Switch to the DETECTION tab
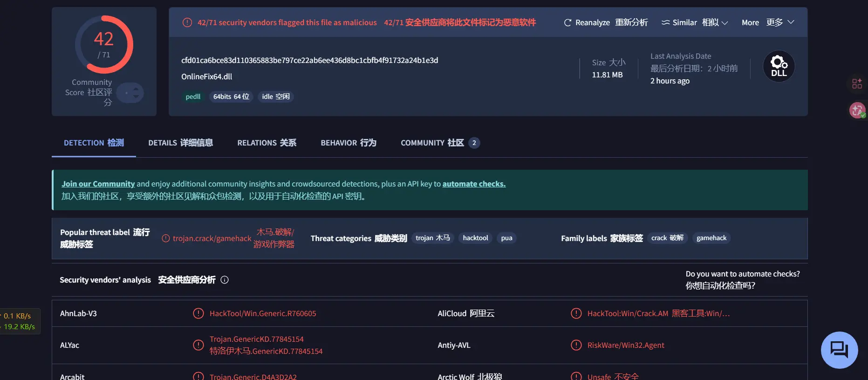868x380 pixels. tap(94, 143)
